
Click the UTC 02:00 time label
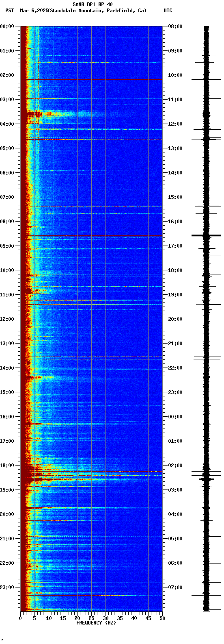(x=175, y=466)
